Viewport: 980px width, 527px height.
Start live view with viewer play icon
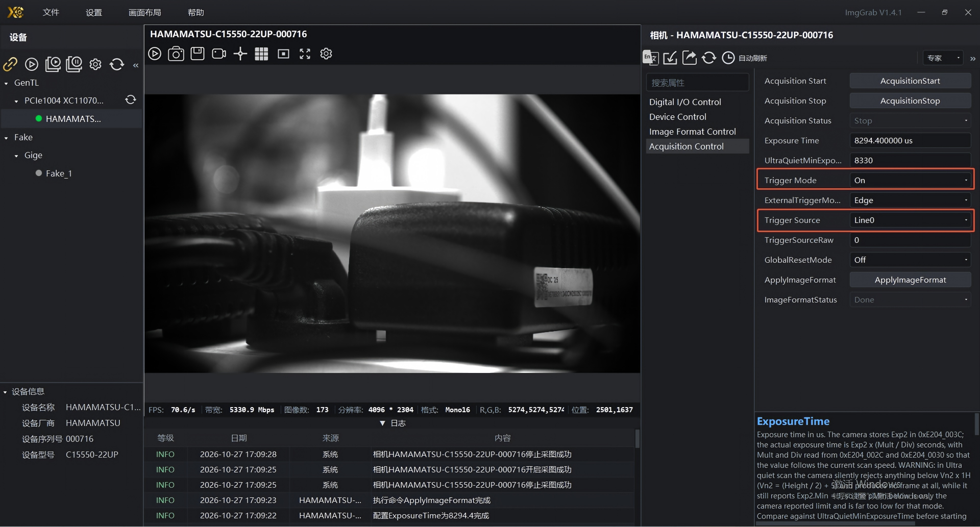coord(155,54)
